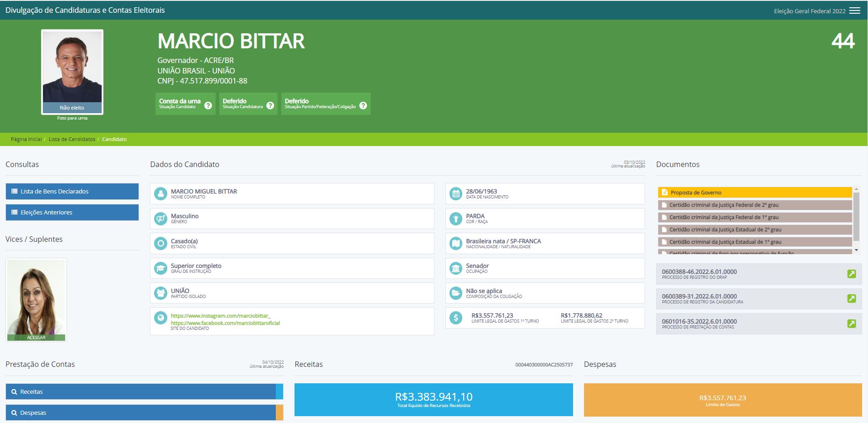The width and height of the screenshot is (868, 423).
Task: Click the vice candidate photo thumbnail
Action: 36,299
